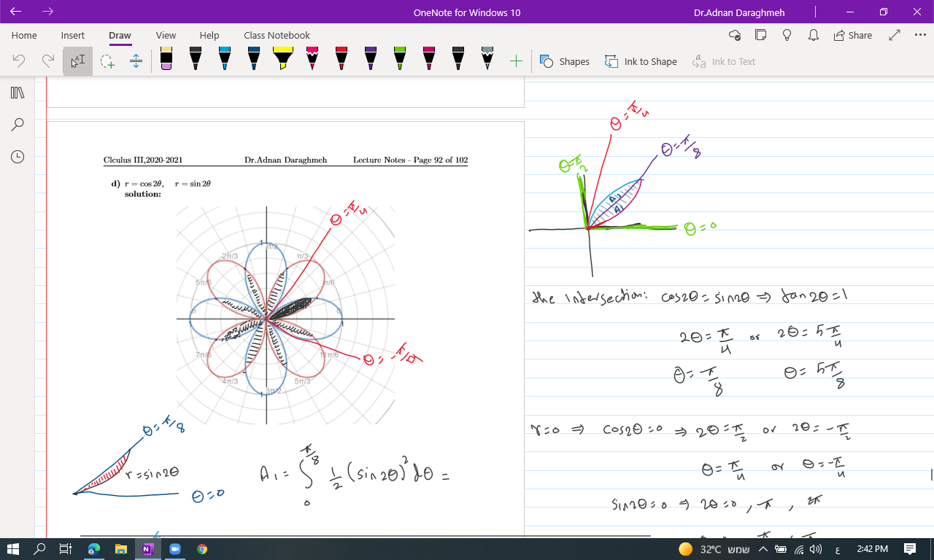Click the Insert Space tool
Viewport: 934px width, 560px height.
click(136, 61)
